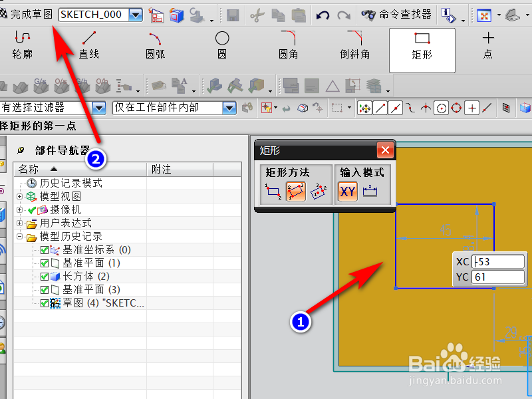Select the Point (点) tool

(488, 45)
